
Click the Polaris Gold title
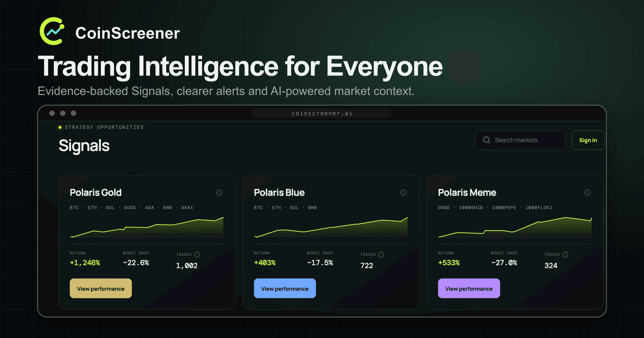click(96, 192)
